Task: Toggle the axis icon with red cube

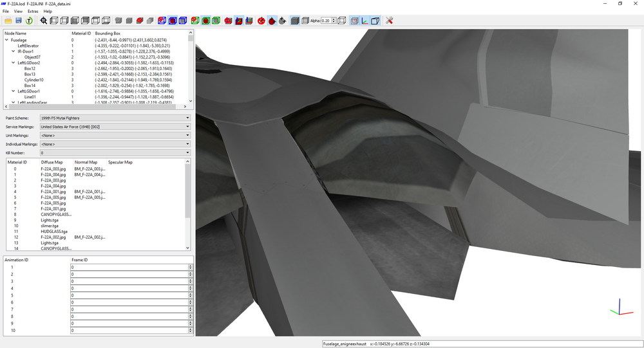Action: point(239,21)
